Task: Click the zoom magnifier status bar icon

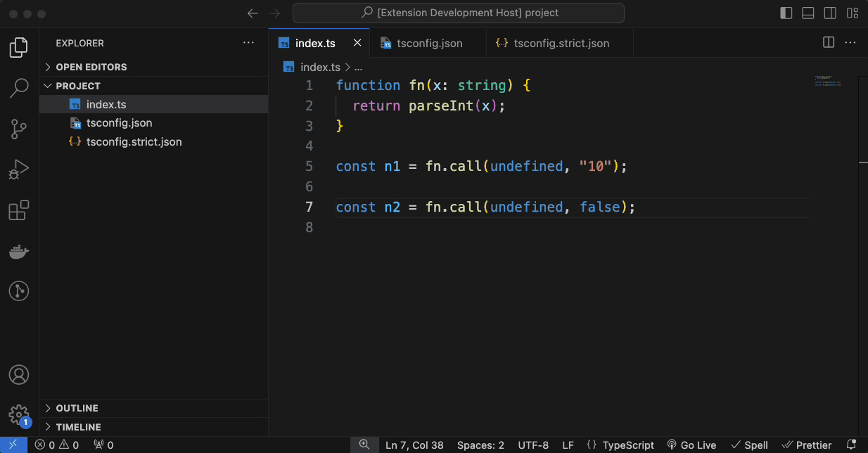Action: pos(364,445)
